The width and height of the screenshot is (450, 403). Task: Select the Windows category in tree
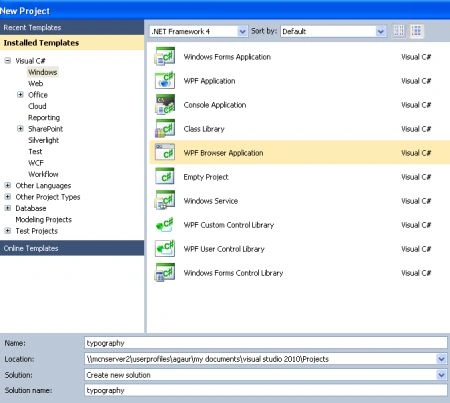tap(43, 72)
